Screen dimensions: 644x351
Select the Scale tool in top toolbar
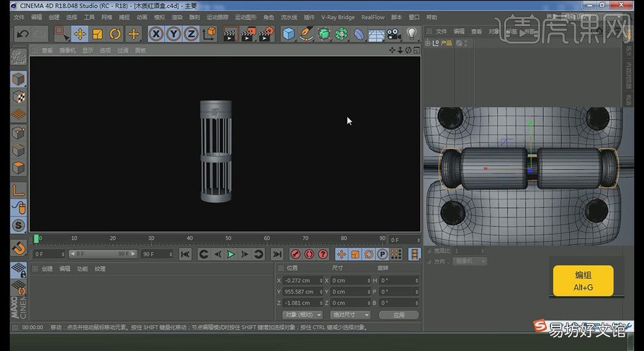(x=98, y=34)
